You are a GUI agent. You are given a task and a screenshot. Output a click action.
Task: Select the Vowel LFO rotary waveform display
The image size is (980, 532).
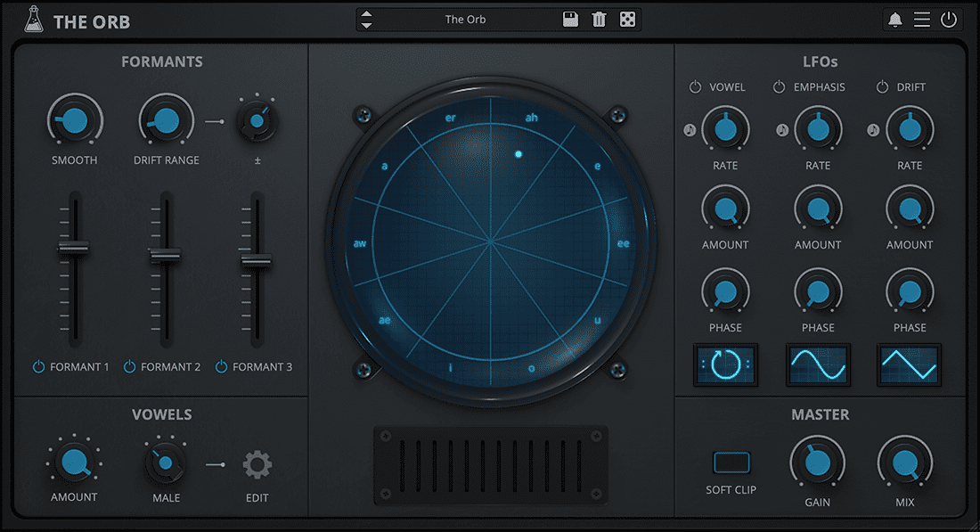[725, 364]
